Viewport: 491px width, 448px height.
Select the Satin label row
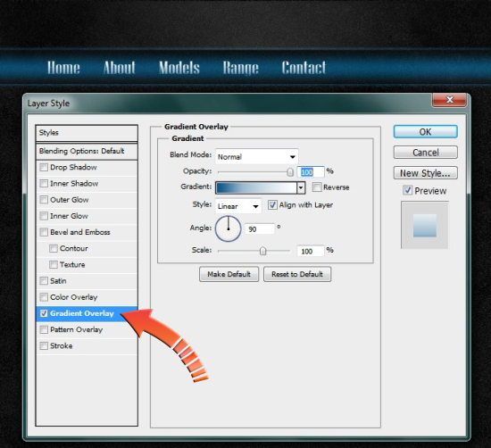(x=58, y=281)
